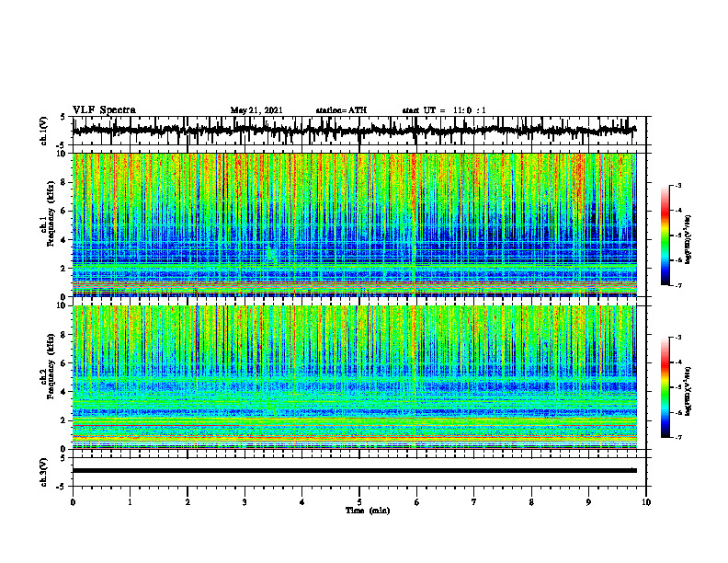Click the "Time (min)" axis label
This screenshot has width=728, height=563.
click(x=368, y=511)
